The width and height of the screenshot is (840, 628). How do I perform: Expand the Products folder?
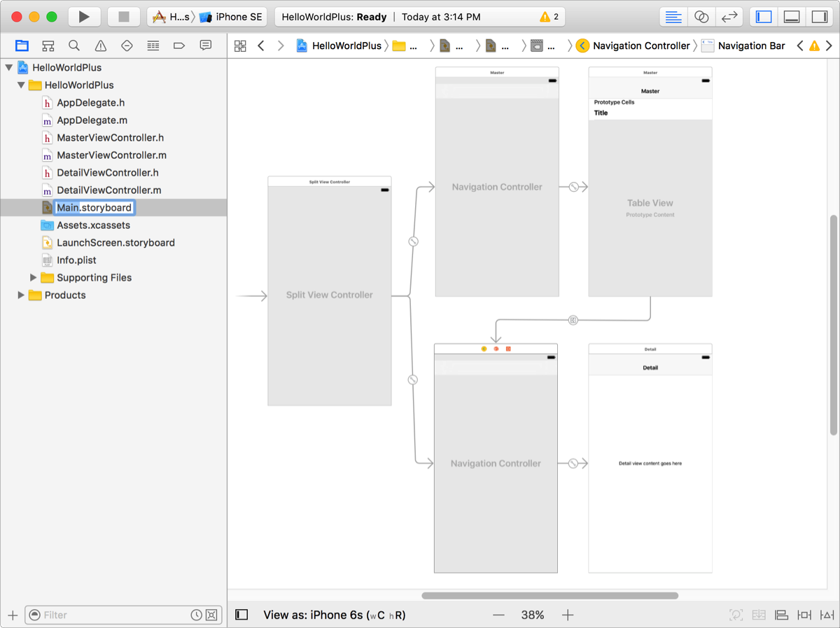(21, 295)
